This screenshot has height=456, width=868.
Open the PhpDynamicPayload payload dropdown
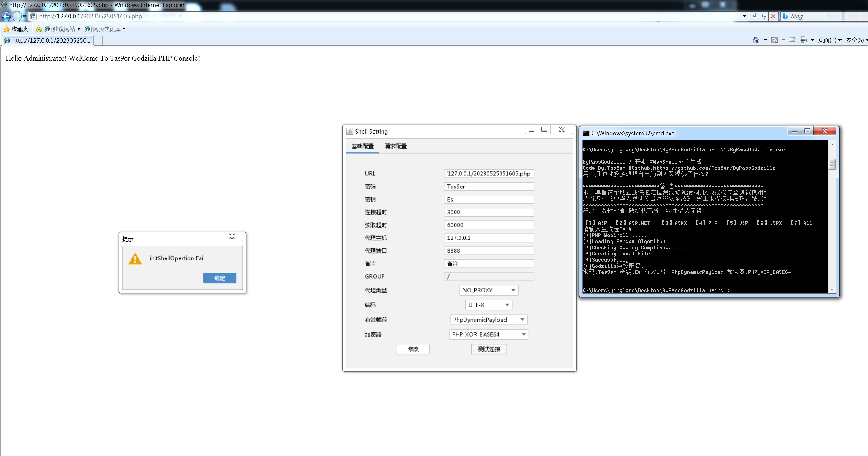click(x=522, y=320)
